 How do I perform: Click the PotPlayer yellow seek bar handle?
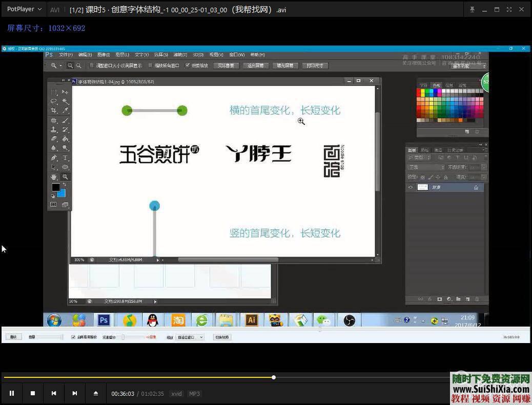point(274,377)
